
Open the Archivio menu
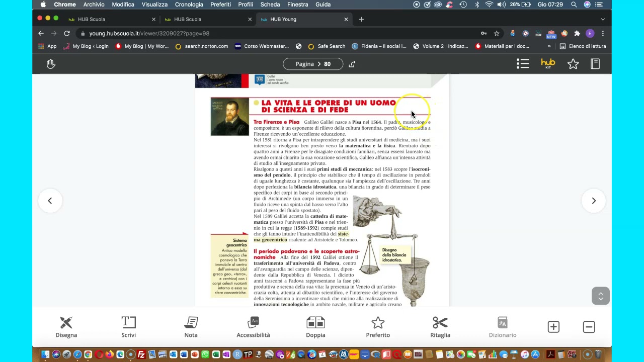tap(94, 5)
